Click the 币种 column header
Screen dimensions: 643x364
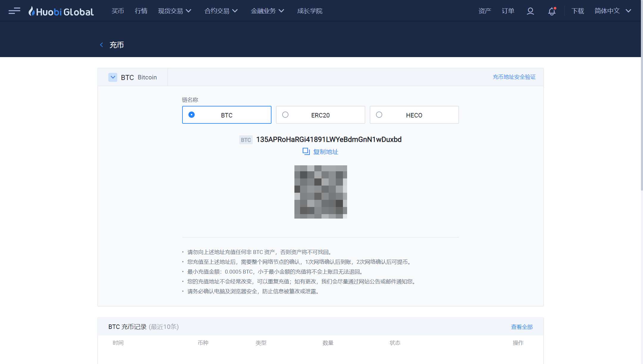click(x=203, y=343)
